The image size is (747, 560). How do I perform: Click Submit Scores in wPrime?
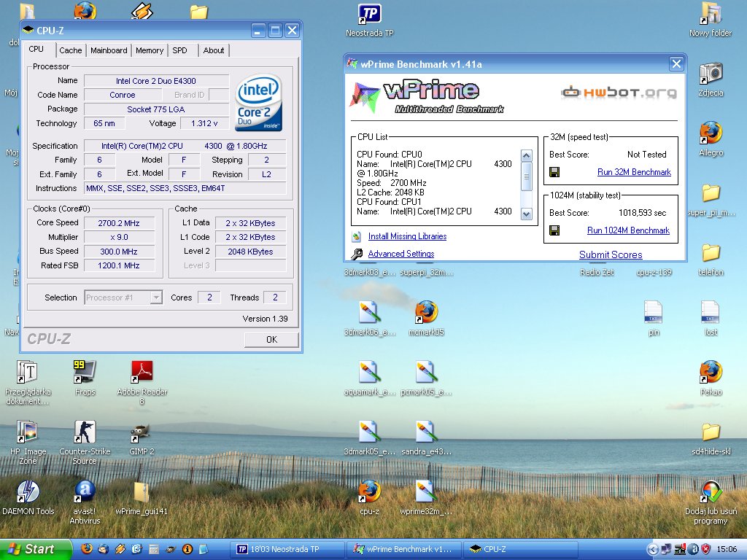coord(611,254)
